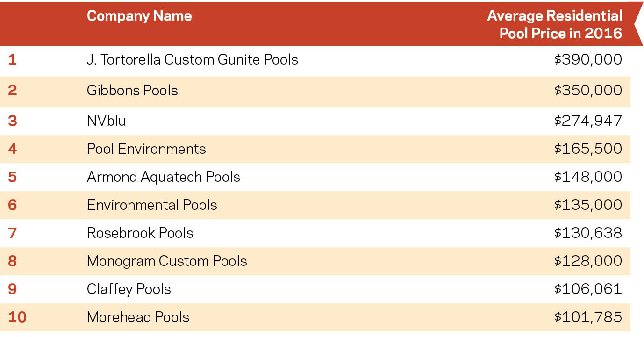The image size is (644, 337).
Task: Click the Claffey Pools name
Action: coord(129,289)
